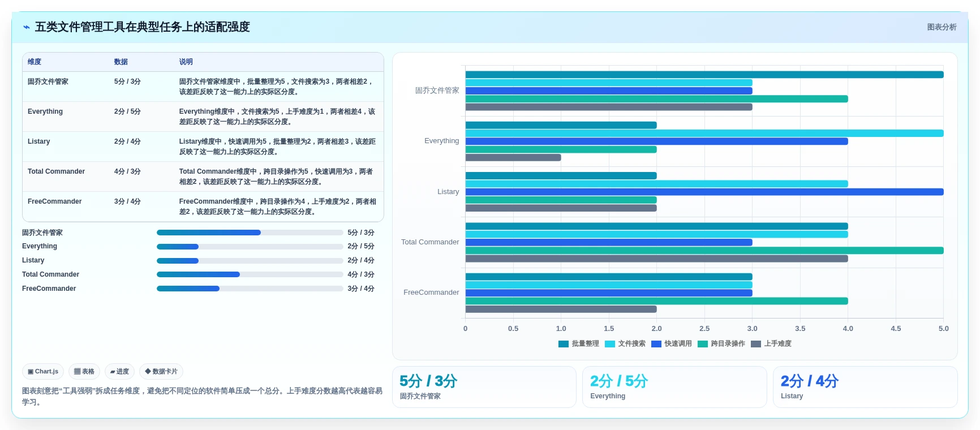
Task: Click the FreeCommander chart axis label
Action: [x=431, y=293]
